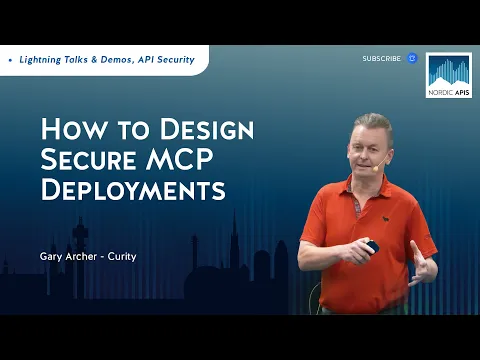
Task: Select the 'Lightning Talks & Demos, API Security' banner
Action: tap(104, 60)
